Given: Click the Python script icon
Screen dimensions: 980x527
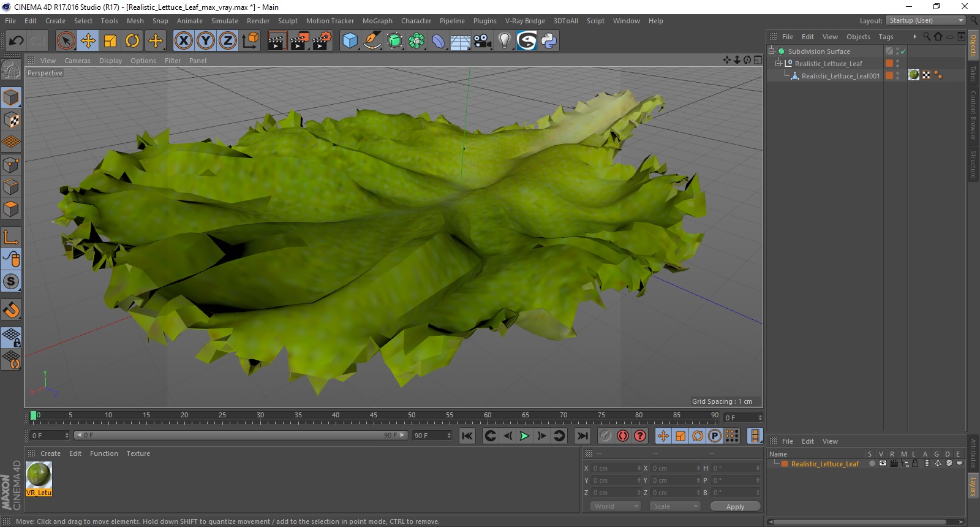Looking at the screenshot, I should (x=549, y=41).
